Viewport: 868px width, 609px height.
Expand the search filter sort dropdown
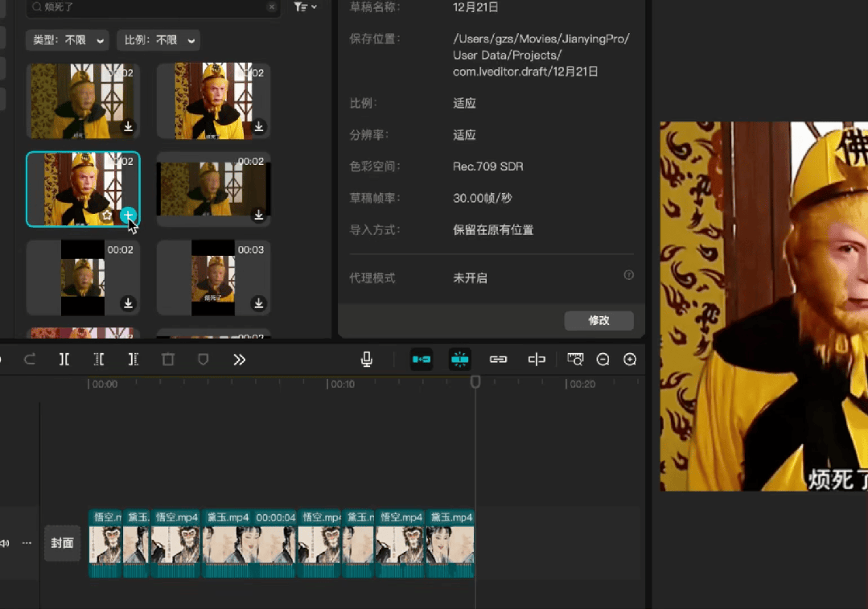point(305,7)
